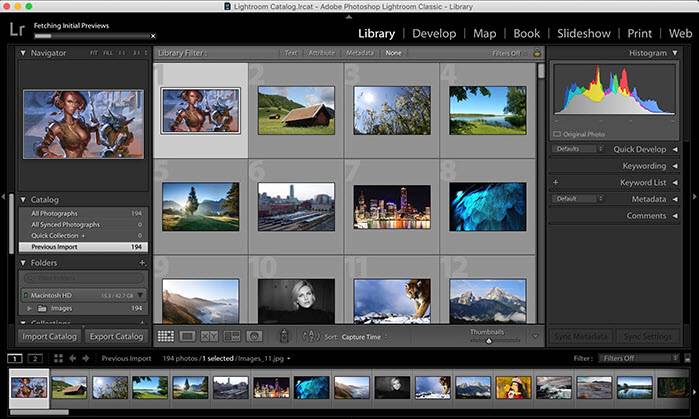The width and height of the screenshot is (699, 419).
Task: Open the Slideshow module
Action: click(584, 33)
